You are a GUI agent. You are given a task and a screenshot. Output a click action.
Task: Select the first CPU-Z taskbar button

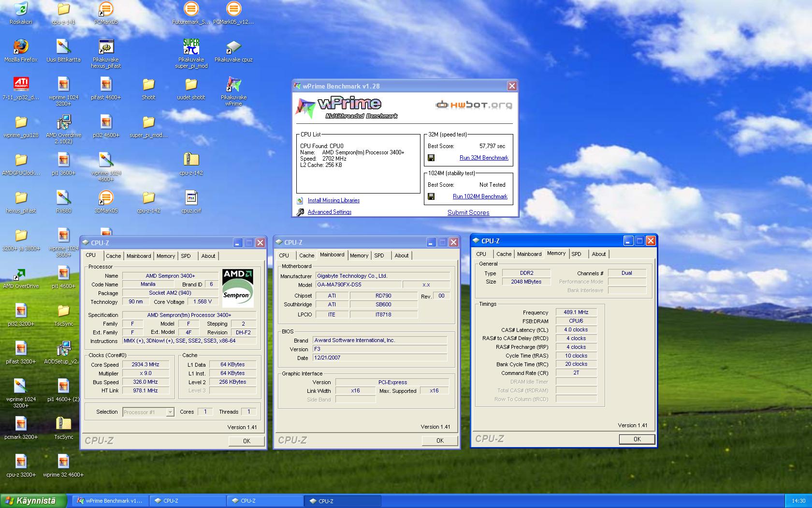click(x=188, y=501)
